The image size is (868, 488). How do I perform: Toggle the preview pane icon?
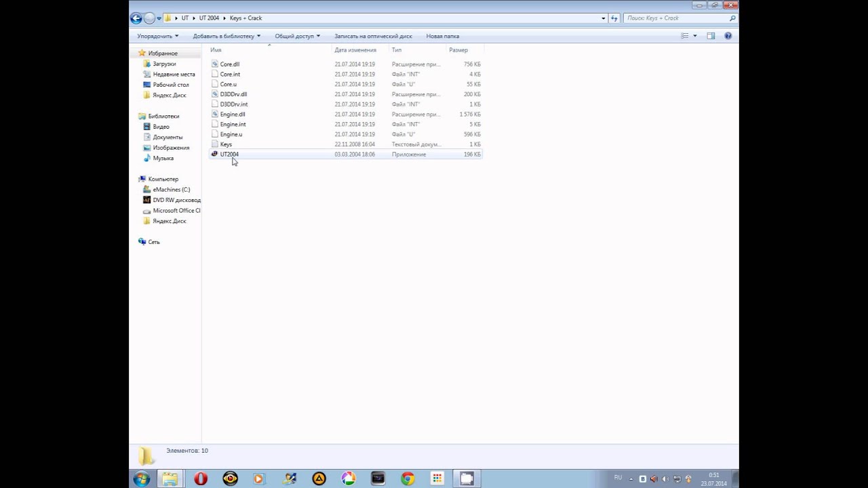[711, 36]
